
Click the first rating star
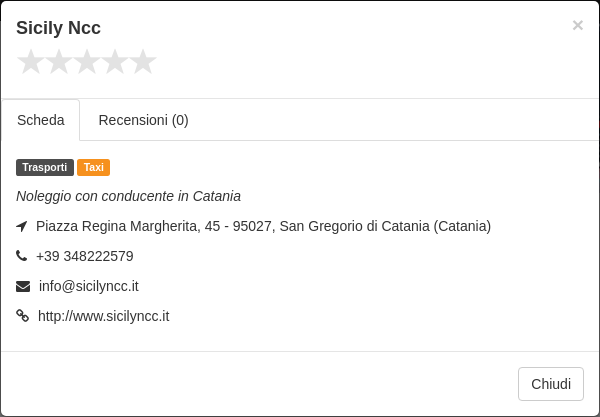31,62
